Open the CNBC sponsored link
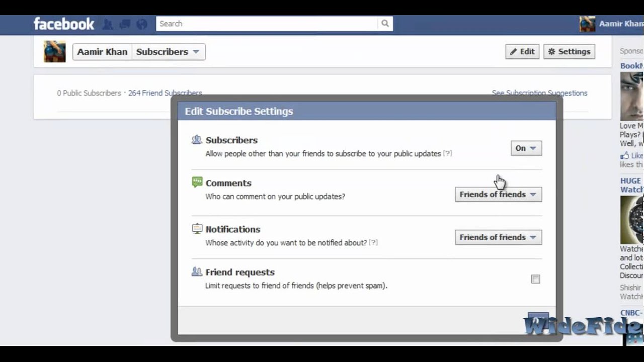The width and height of the screenshot is (644, 362). click(x=631, y=313)
